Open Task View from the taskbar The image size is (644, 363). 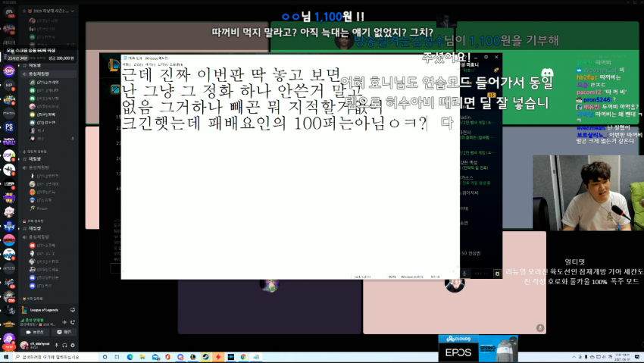tap(117, 357)
